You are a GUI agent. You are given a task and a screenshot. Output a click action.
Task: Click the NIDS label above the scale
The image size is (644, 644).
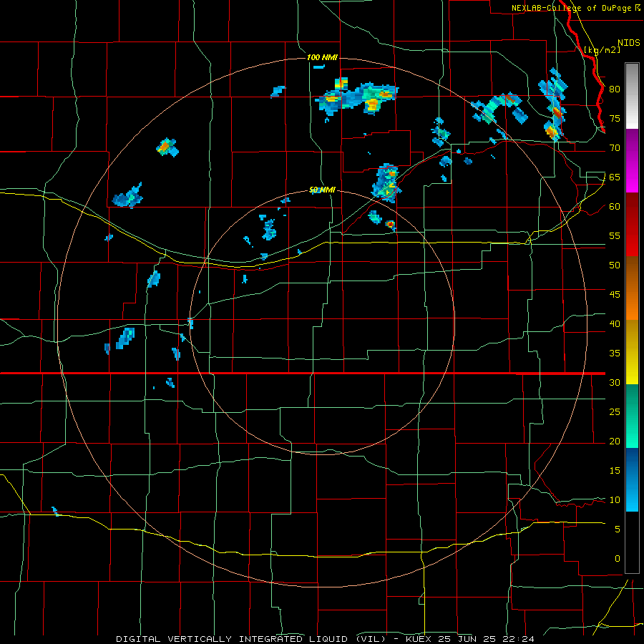point(629,43)
